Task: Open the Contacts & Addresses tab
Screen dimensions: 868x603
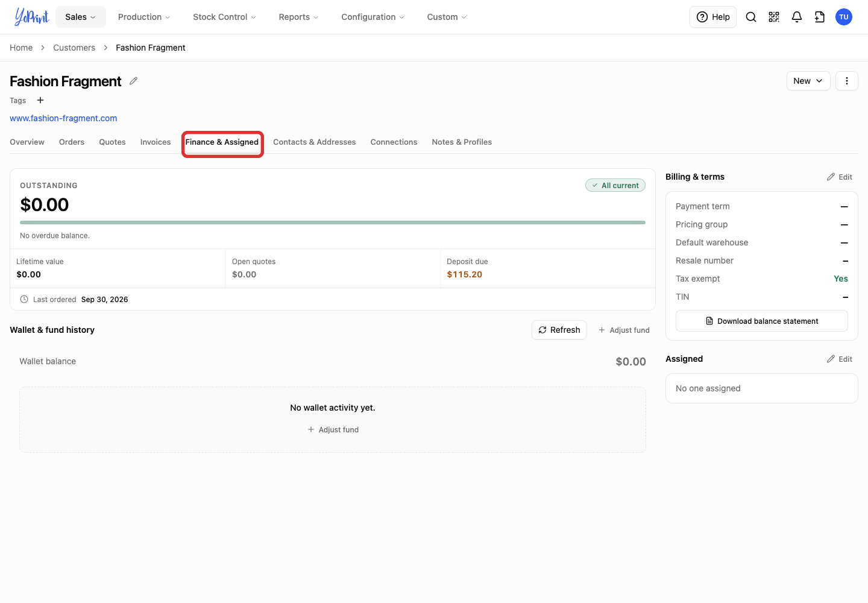Action: point(314,142)
